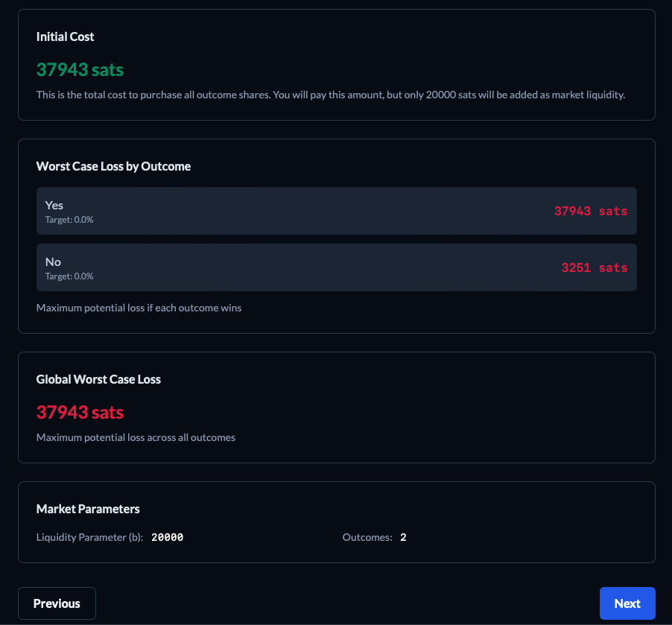Screen dimensions: 672x625
Task: Click the red Global Worst Case 37943 sats value
Action: click(x=80, y=413)
